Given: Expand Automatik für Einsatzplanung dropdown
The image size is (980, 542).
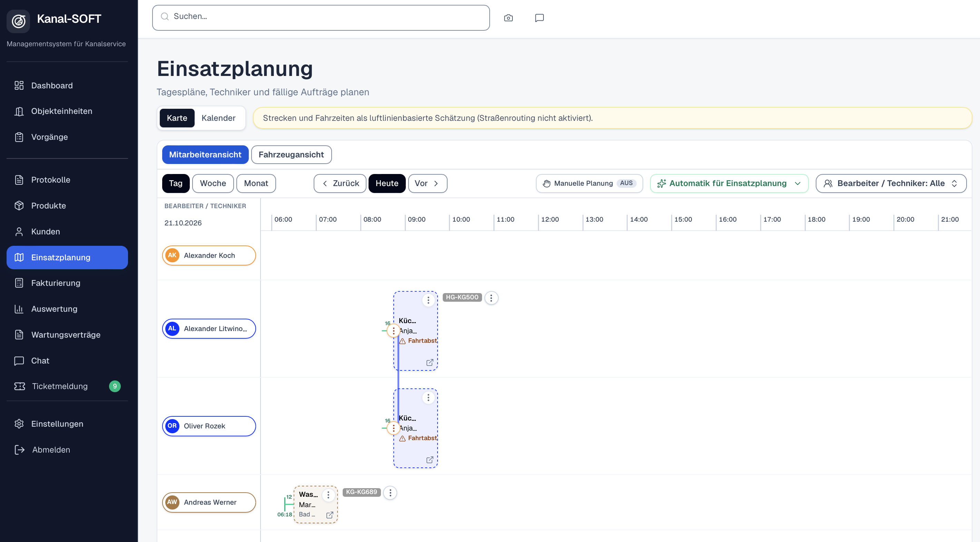Looking at the screenshot, I should (729, 183).
